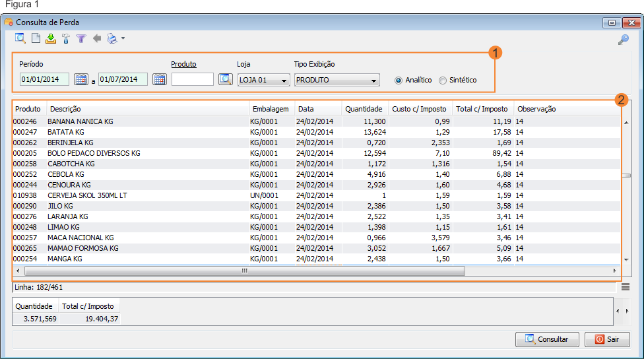Click the totals panel left scroll arrow
644x359 pixels.
[618, 311]
